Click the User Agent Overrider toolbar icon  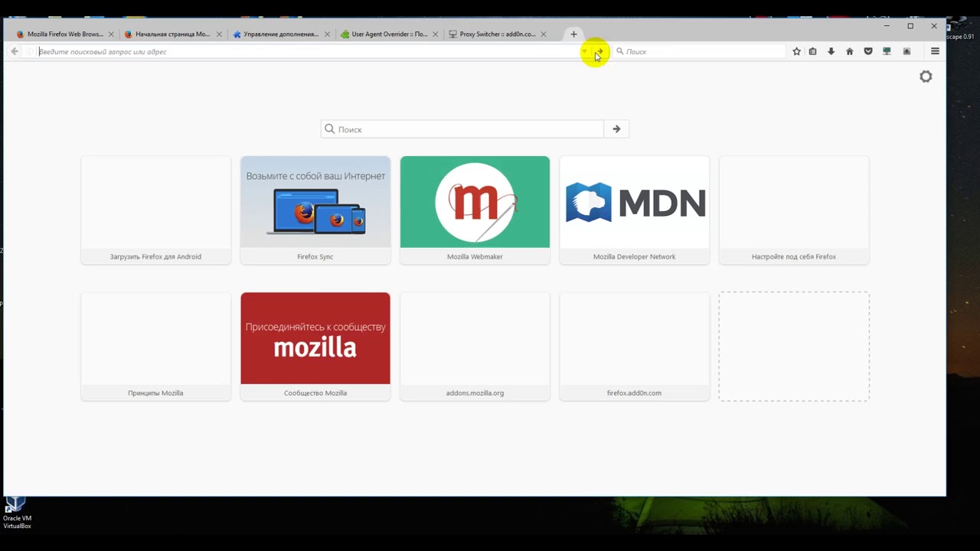tap(906, 51)
